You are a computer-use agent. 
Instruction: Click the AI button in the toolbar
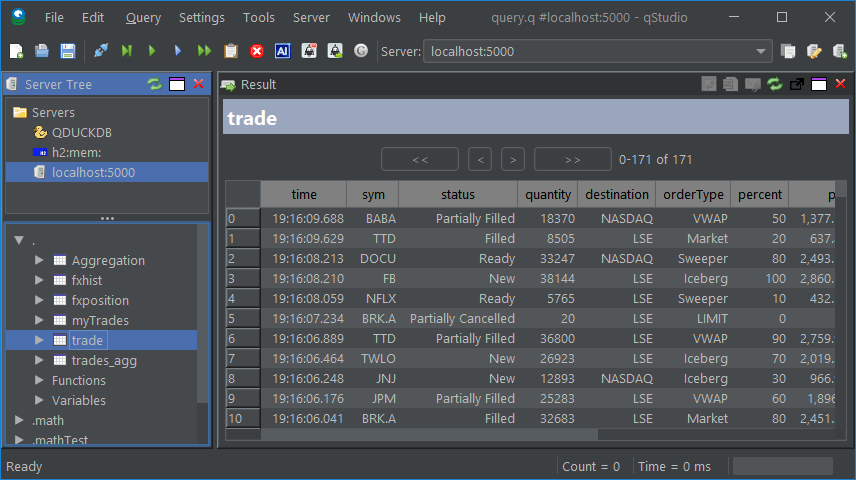[283, 51]
